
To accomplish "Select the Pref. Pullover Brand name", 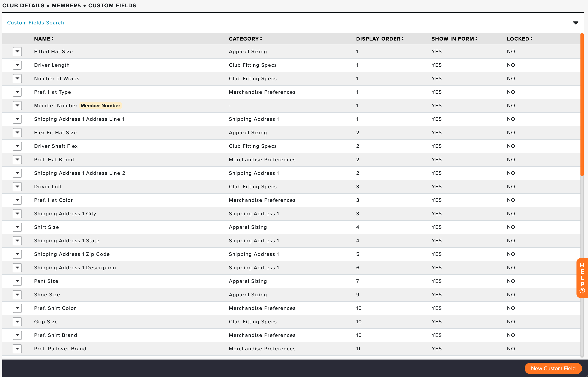I will pos(60,349).
